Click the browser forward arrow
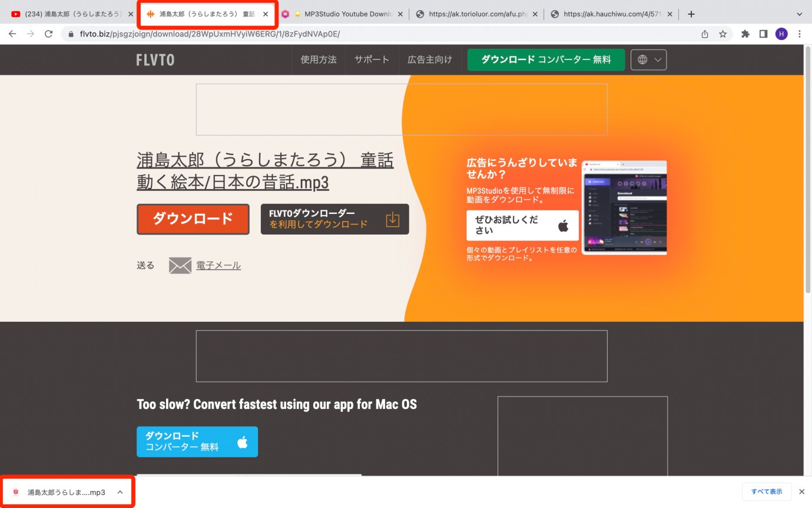812x508 pixels. point(30,34)
